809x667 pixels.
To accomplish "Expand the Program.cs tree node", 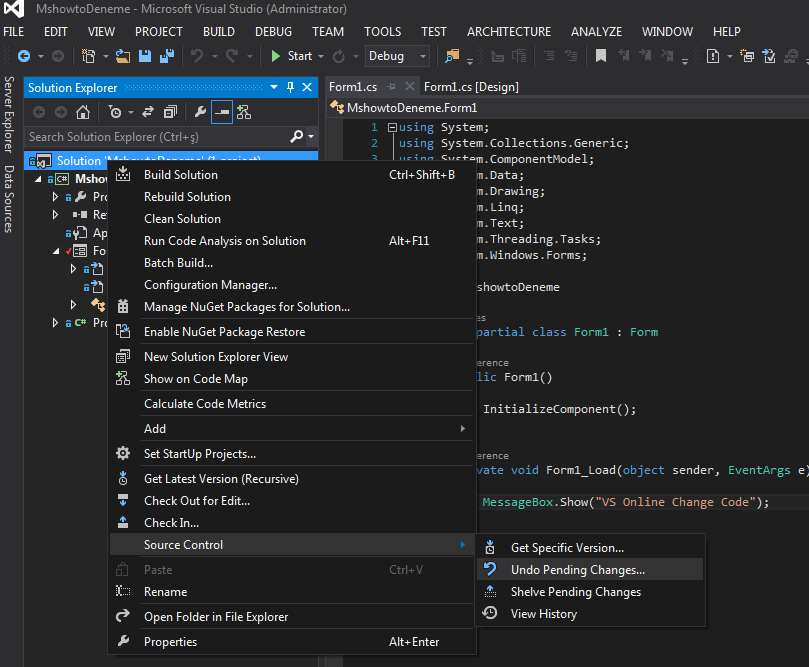I will [x=55, y=322].
